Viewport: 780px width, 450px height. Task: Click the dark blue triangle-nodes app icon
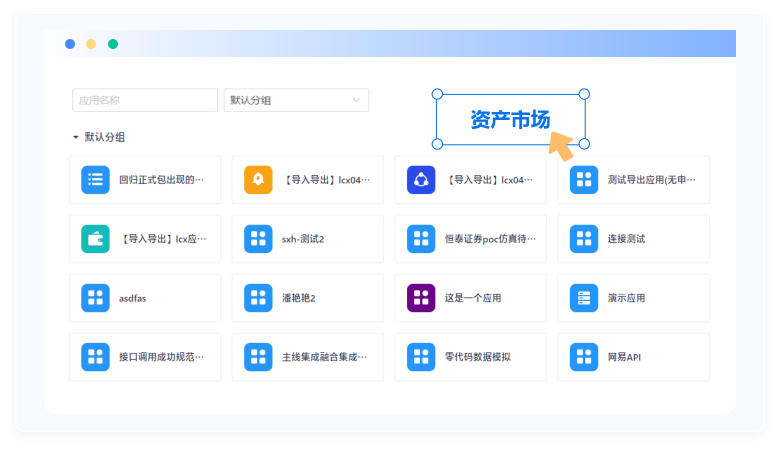pos(421,180)
